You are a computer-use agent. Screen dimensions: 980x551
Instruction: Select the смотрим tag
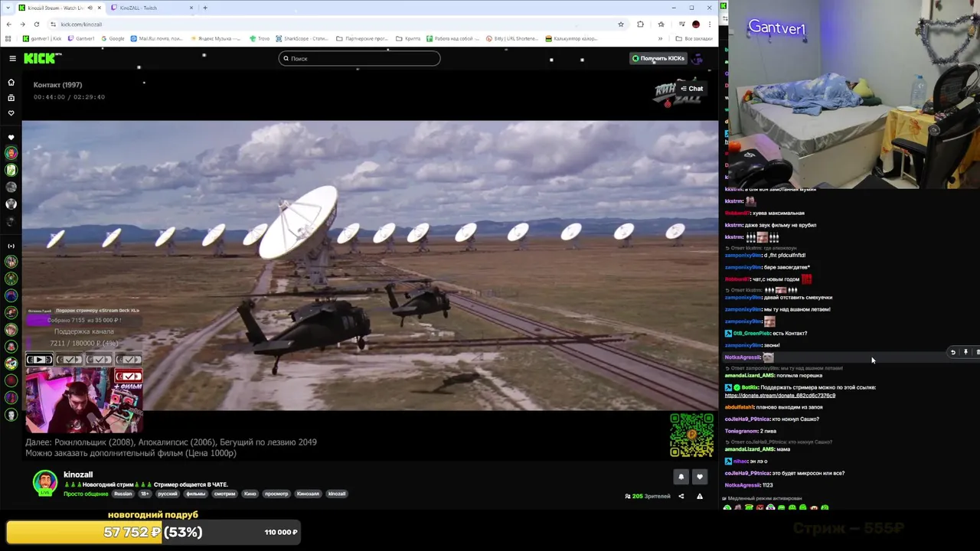pos(224,494)
